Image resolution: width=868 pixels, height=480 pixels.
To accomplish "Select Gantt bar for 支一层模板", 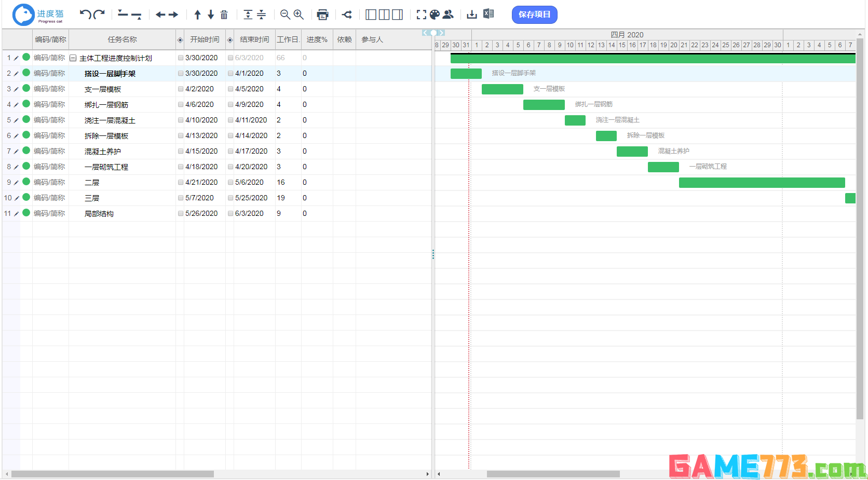I will (503, 89).
